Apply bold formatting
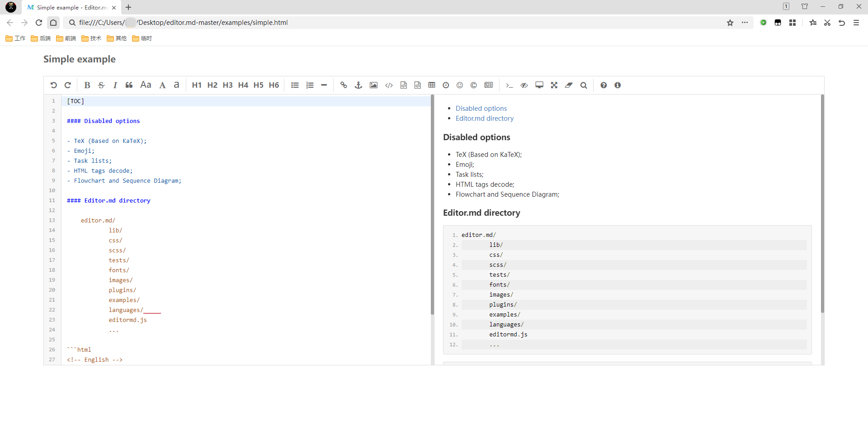 [x=87, y=85]
